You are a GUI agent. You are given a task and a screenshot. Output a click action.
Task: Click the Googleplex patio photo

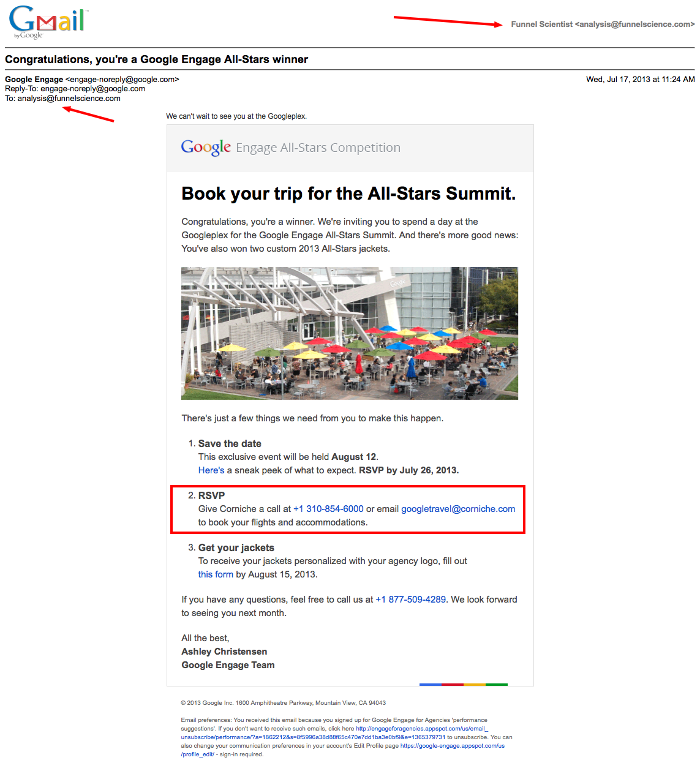coord(350,333)
